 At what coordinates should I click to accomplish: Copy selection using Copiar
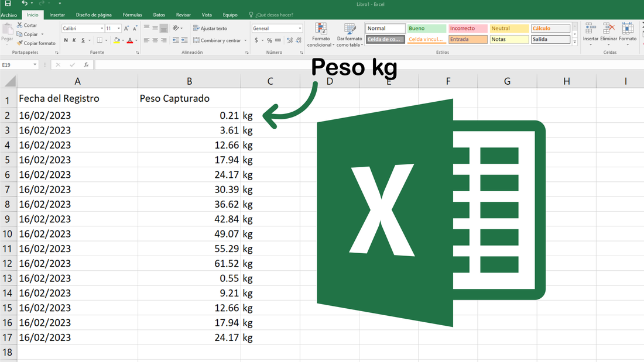click(28, 35)
